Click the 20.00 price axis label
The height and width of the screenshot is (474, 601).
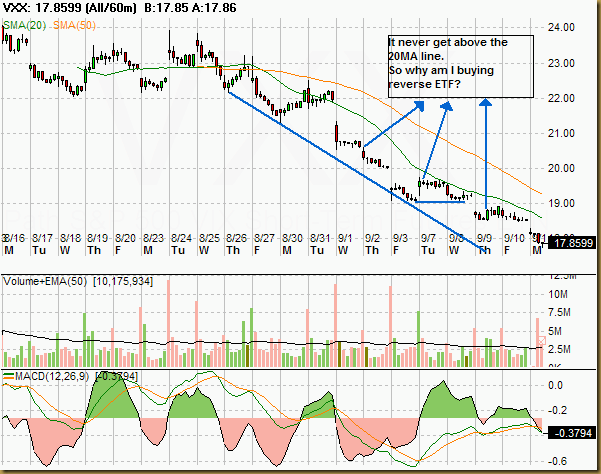(562, 168)
